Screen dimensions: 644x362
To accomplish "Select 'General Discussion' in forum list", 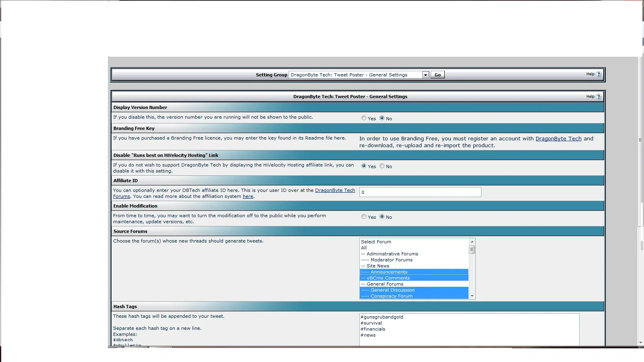I will pos(414,290).
